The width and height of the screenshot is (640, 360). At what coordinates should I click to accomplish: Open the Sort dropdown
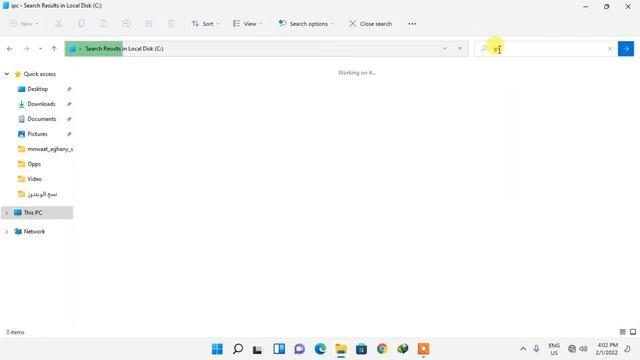[205, 24]
